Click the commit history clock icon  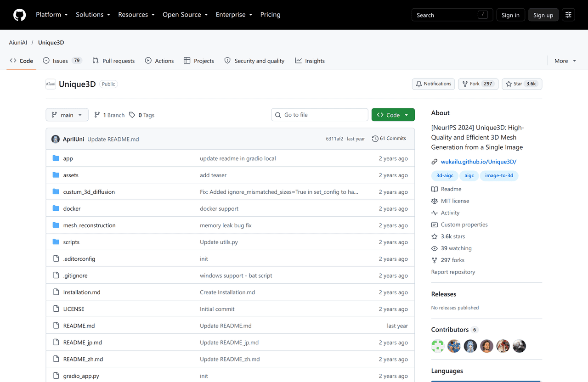tap(375, 139)
